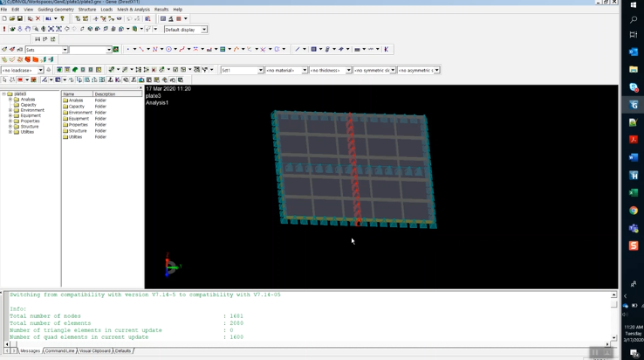
Task: Select the Capacity folder in the list
Action: [77, 106]
